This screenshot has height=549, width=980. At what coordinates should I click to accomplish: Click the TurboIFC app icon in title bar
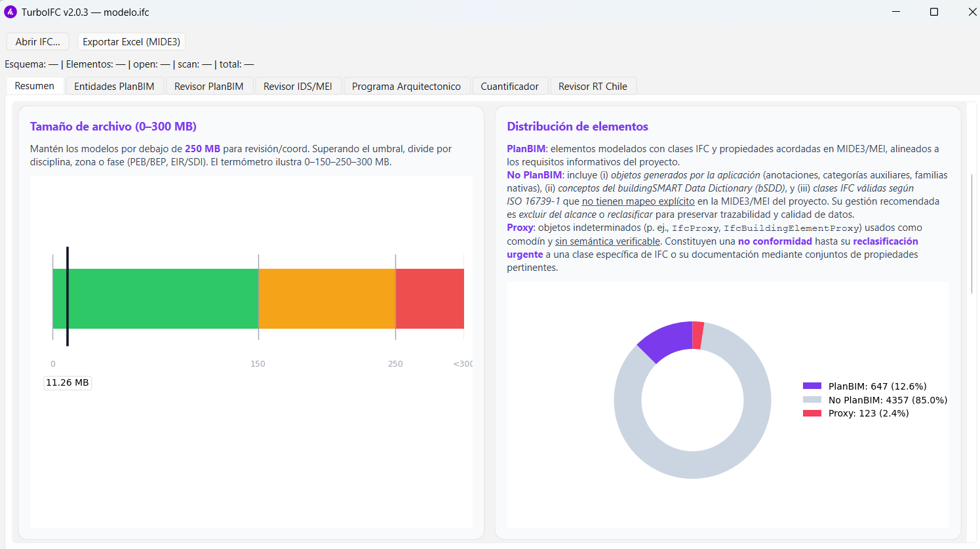(10, 12)
